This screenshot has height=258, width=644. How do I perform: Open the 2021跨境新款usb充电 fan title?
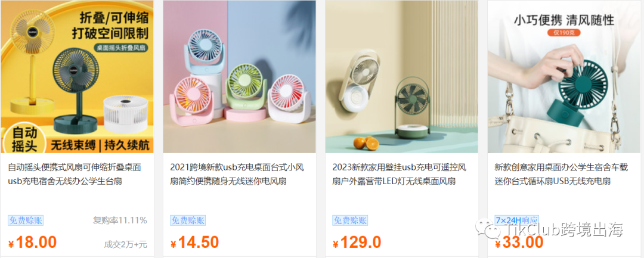click(237, 175)
